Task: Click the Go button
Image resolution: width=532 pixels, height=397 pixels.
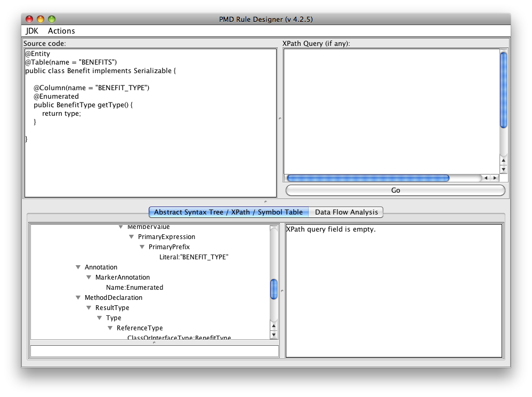Action: point(395,190)
